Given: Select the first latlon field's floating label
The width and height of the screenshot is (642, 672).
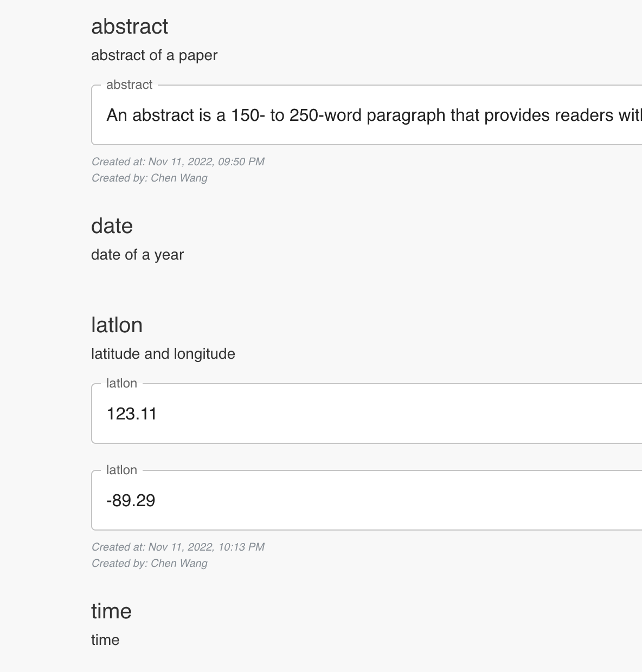Looking at the screenshot, I should 121,383.
